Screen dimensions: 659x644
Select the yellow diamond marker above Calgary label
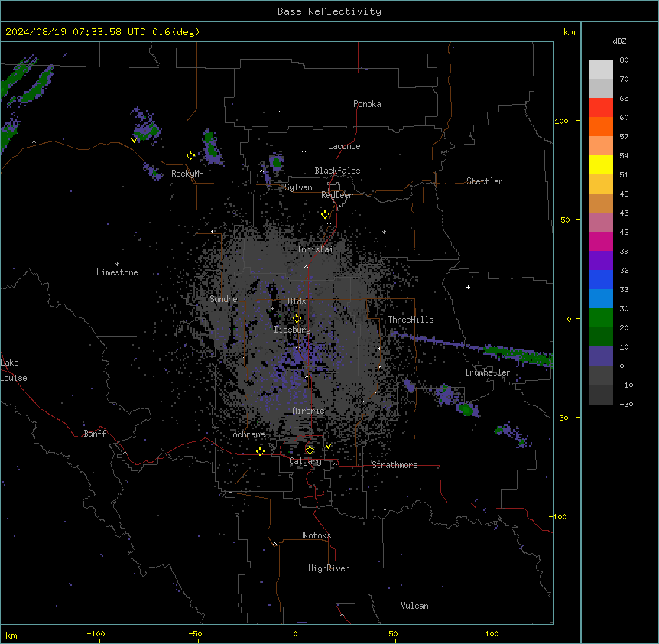click(x=310, y=450)
